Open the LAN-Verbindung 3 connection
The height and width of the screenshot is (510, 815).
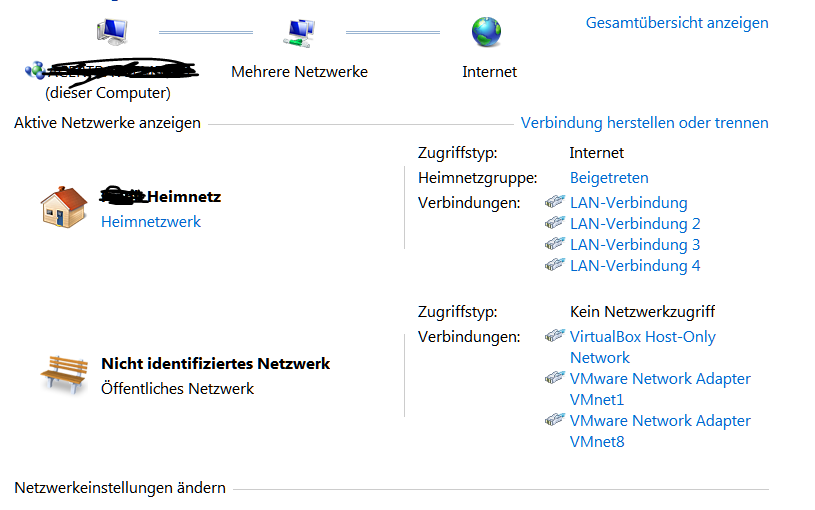635,245
